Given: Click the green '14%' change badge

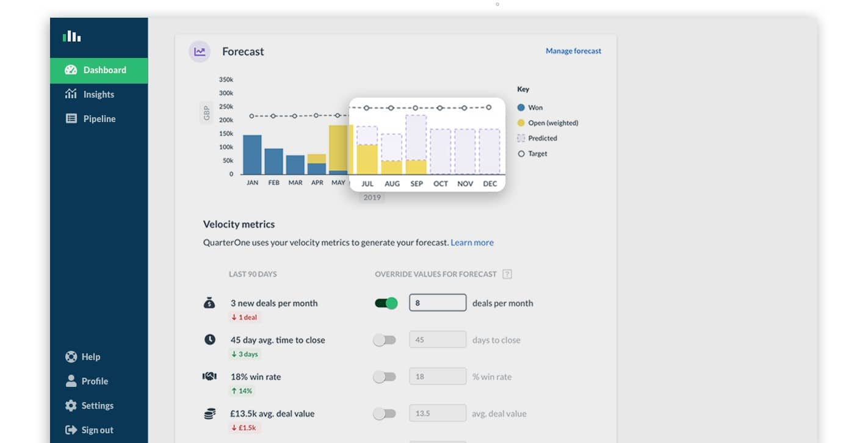Looking at the screenshot, I should tap(242, 391).
